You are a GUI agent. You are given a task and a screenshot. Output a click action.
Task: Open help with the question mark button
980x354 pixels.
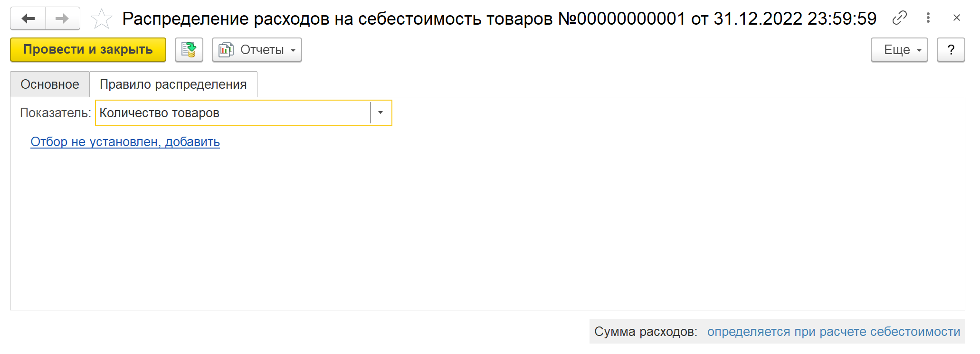pos(951,50)
